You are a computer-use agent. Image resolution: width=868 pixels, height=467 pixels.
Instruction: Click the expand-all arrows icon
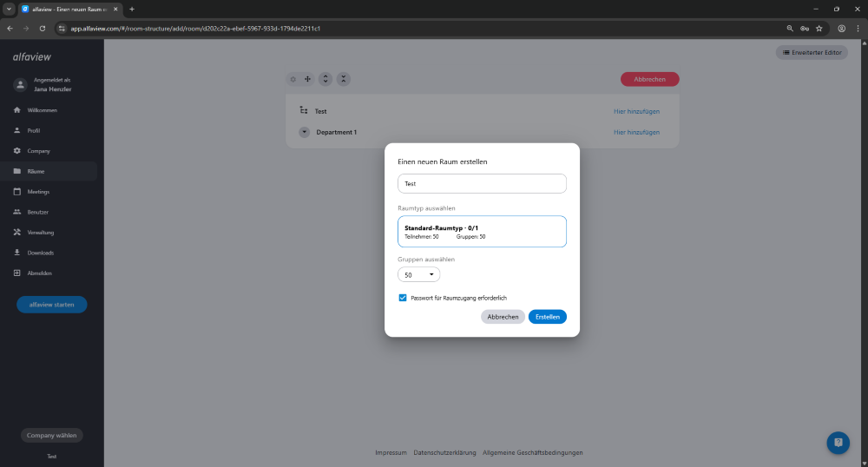pyautogui.click(x=325, y=79)
